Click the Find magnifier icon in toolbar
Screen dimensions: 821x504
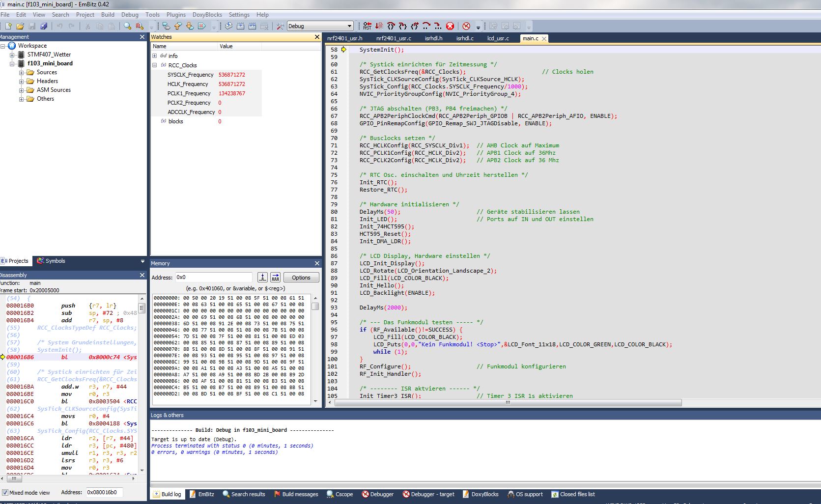127,26
